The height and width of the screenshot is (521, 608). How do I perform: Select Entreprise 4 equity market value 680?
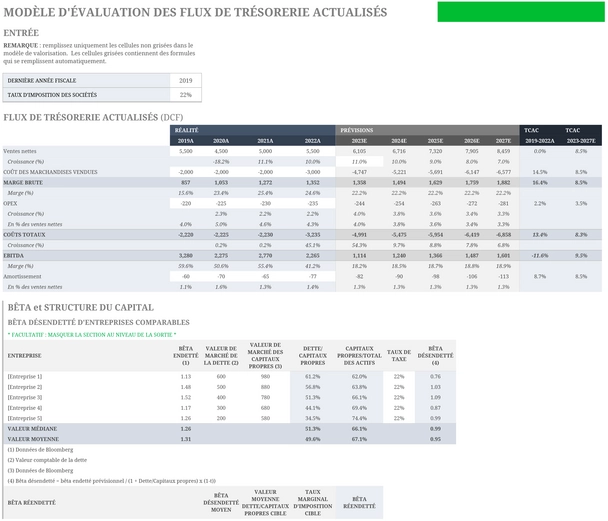265,408
